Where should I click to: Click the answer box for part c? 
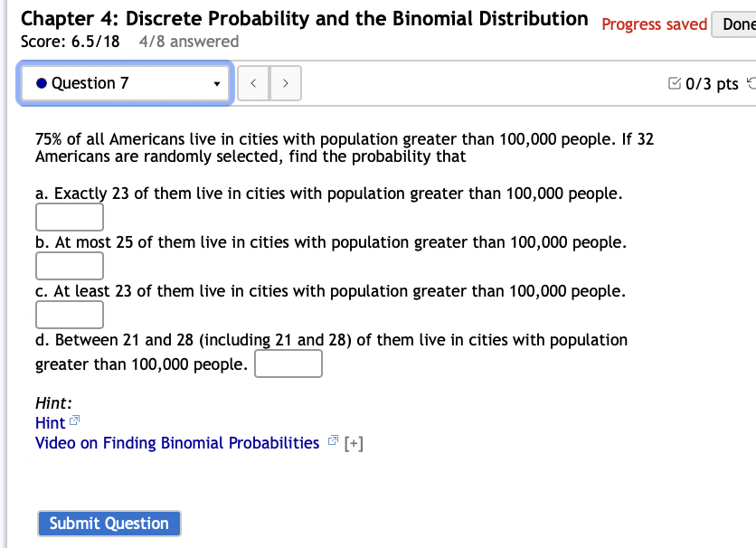coord(70,314)
